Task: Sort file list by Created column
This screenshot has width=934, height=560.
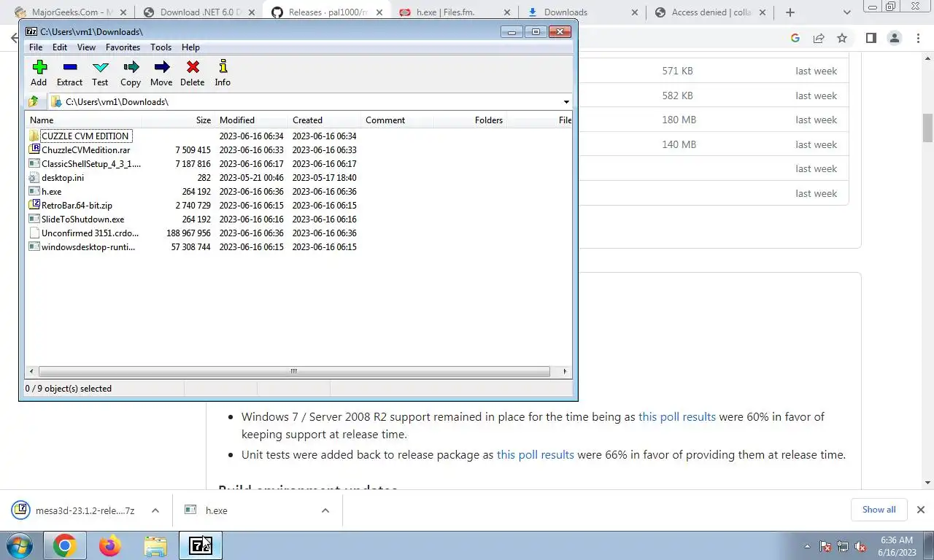Action: 324,120
